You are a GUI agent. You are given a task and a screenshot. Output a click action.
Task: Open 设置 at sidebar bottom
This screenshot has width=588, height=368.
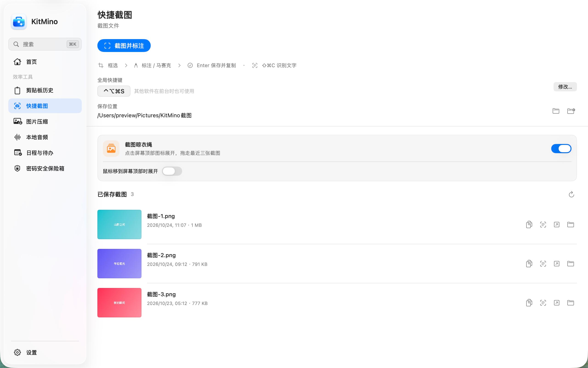[45, 352]
